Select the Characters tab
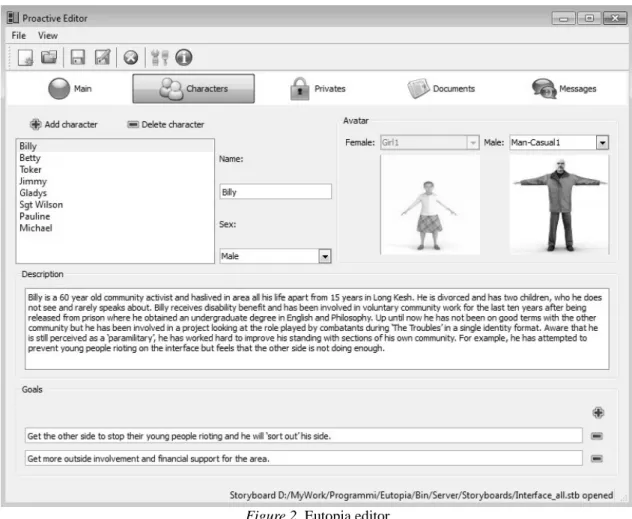The width and height of the screenshot is (632, 519). coord(193,89)
